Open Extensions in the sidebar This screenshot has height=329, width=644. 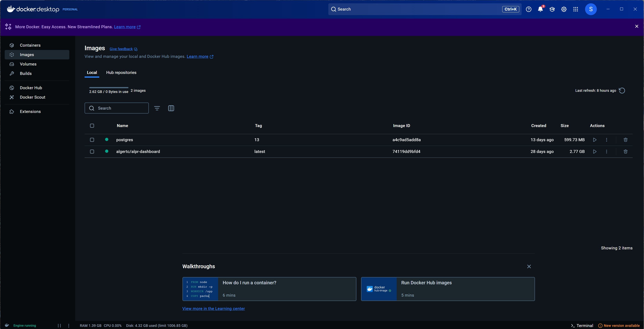point(37,111)
